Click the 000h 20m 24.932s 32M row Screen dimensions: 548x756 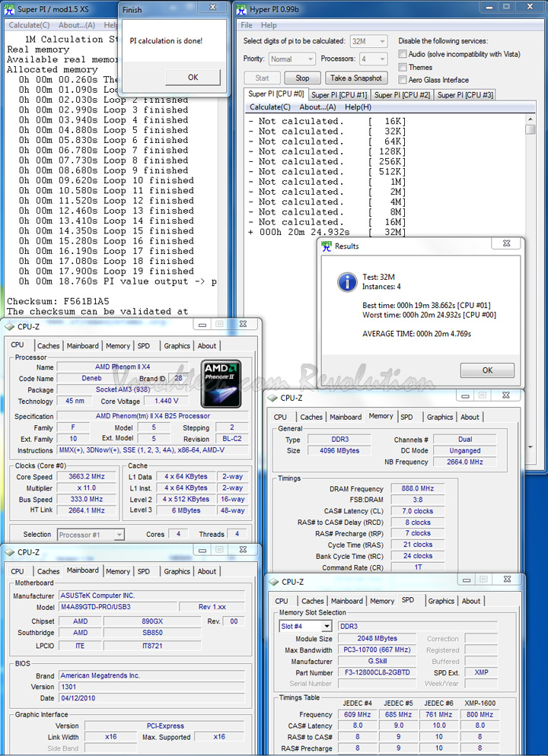[327, 233]
